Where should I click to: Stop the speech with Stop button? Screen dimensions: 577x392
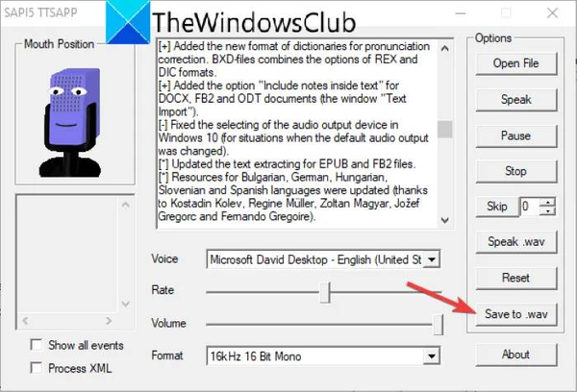[515, 171]
